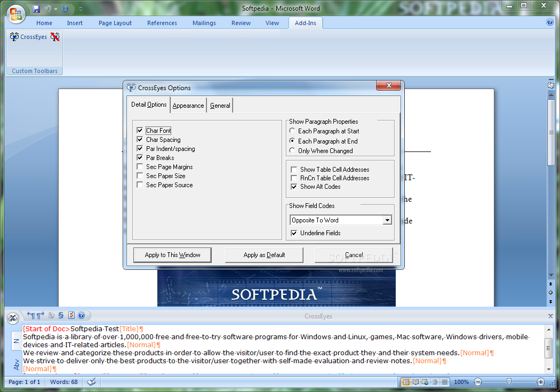The image size is (560, 392).
Task: Click the crossed-out CrossEyes off icon
Action: (55, 37)
